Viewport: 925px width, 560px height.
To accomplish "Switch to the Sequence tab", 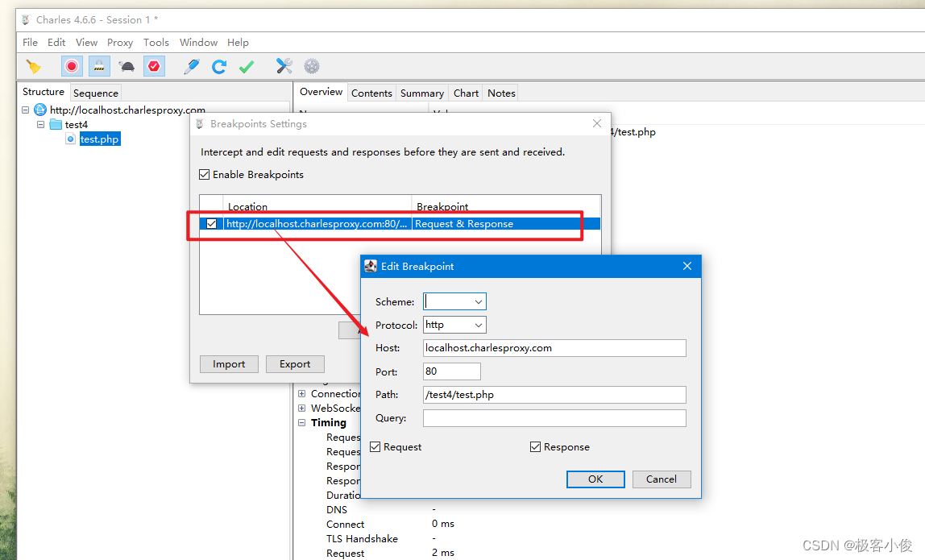I will [x=96, y=93].
